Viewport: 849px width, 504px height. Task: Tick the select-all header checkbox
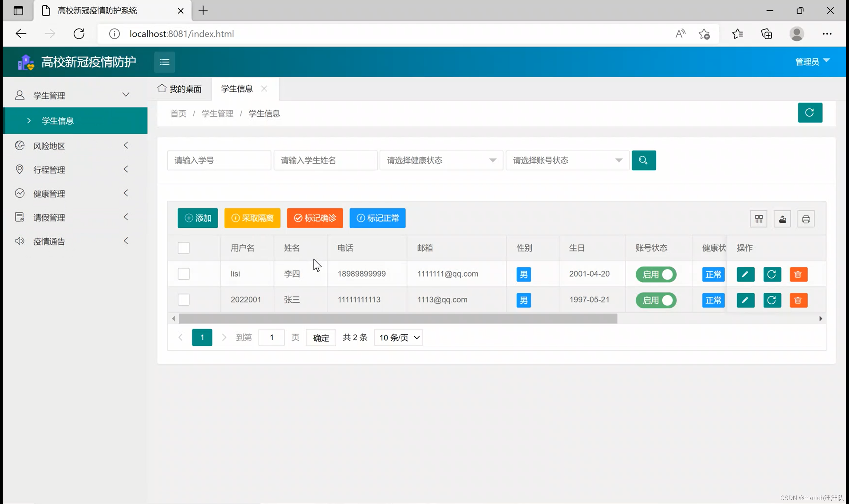(x=183, y=248)
